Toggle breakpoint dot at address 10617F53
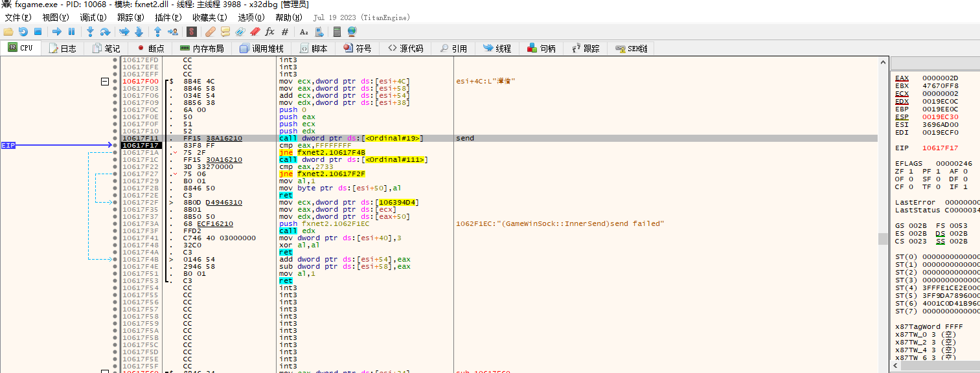Viewport: 980px width, 373px height. pyautogui.click(x=115, y=280)
